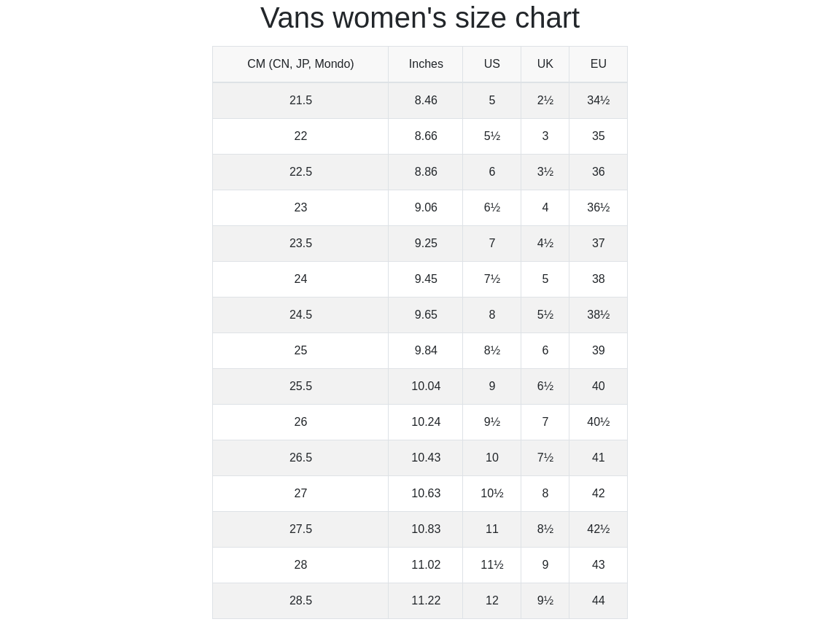Click the EU column header

coord(598,64)
